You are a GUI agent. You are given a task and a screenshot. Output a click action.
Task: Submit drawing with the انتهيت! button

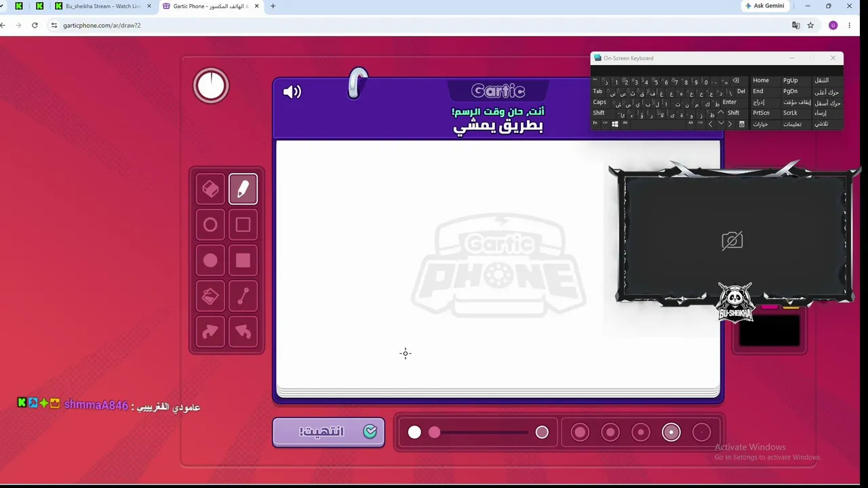pyautogui.click(x=329, y=432)
